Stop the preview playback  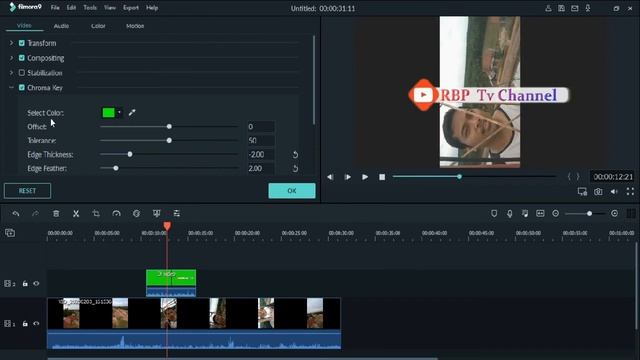pos(382,177)
